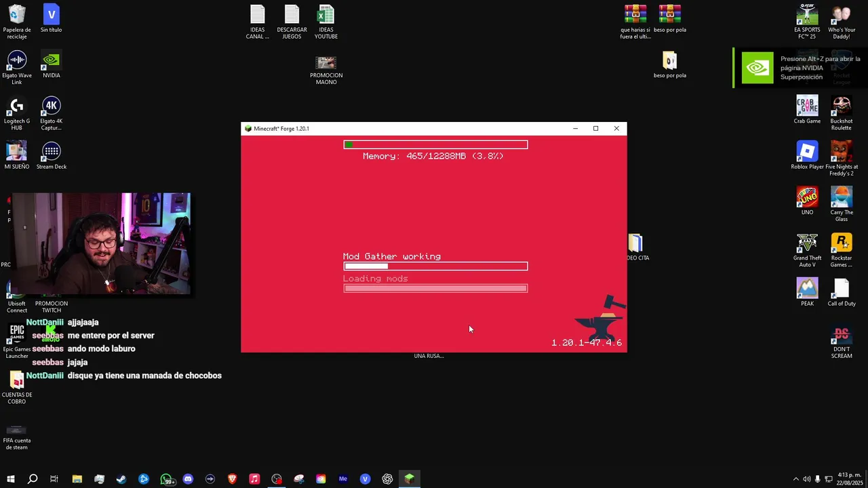868x488 pixels.
Task: Open the MI SUEÑO desktop icon
Action: pos(17,155)
